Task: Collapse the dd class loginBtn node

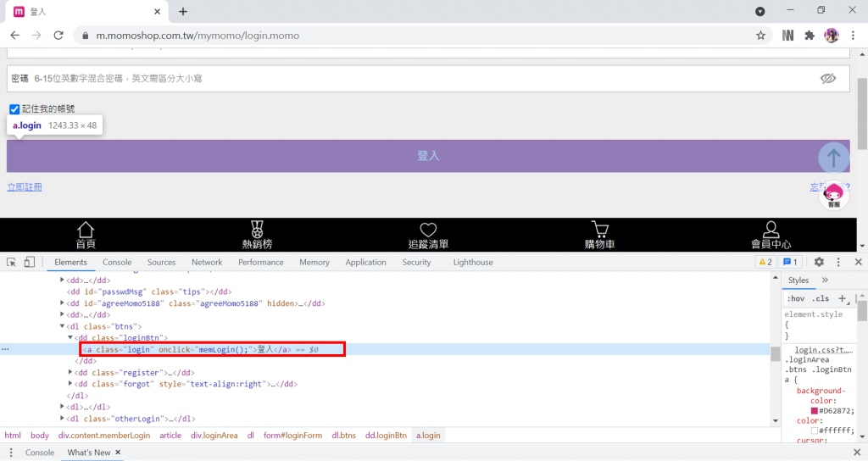Action: click(x=70, y=337)
